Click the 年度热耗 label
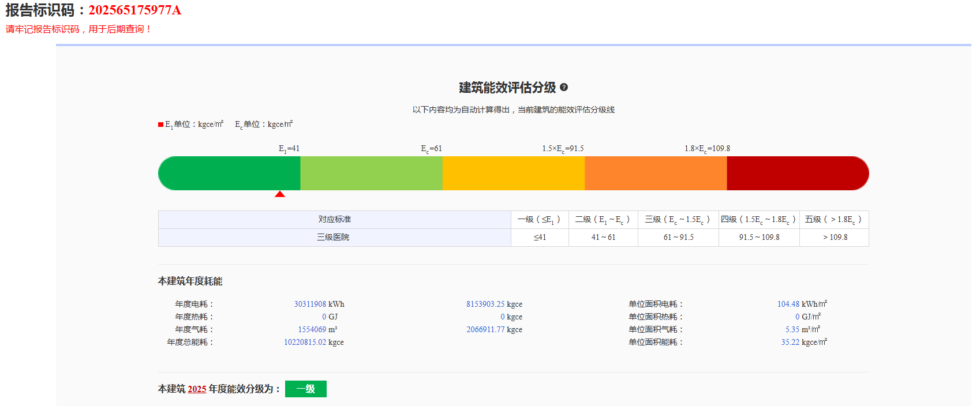The width and height of the screenshot is (980, 410). tap(194, 317)
